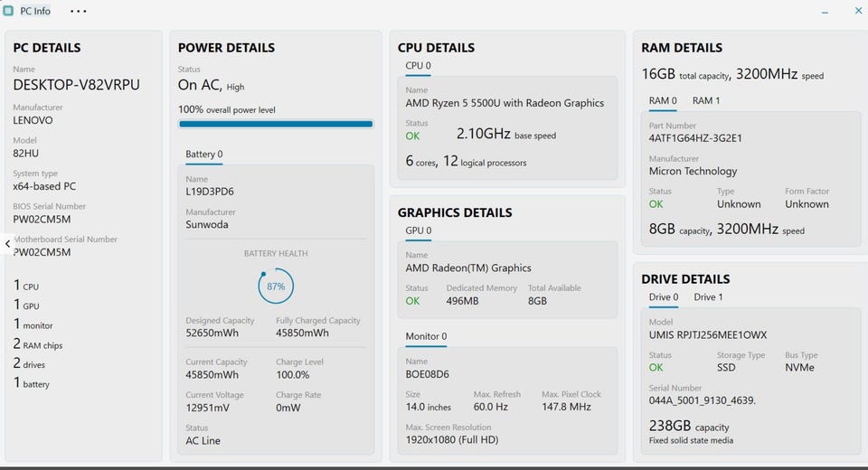Click the PC Info app icon
The width and height of the screenshot is (868, 470).
(8, 12)
